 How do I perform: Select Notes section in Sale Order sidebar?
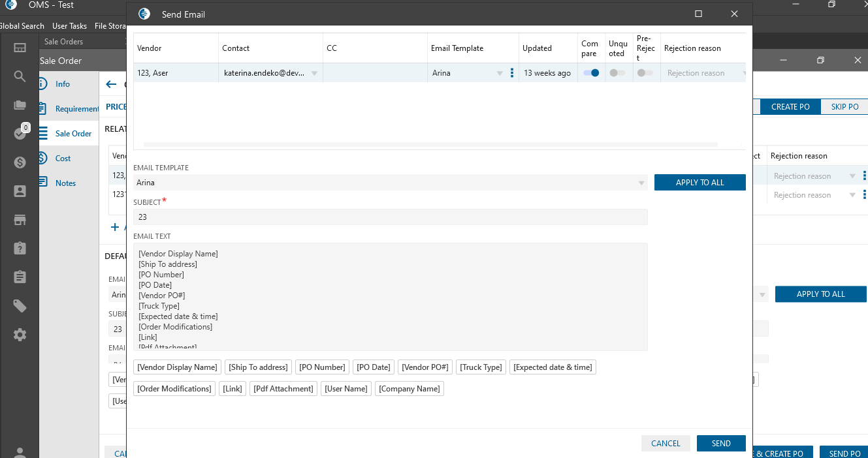pyautogui.click(x=65, y=183)
